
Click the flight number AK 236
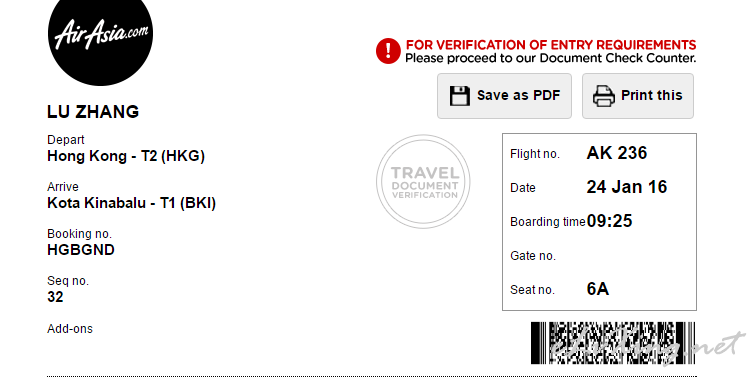tap(617, 153)
